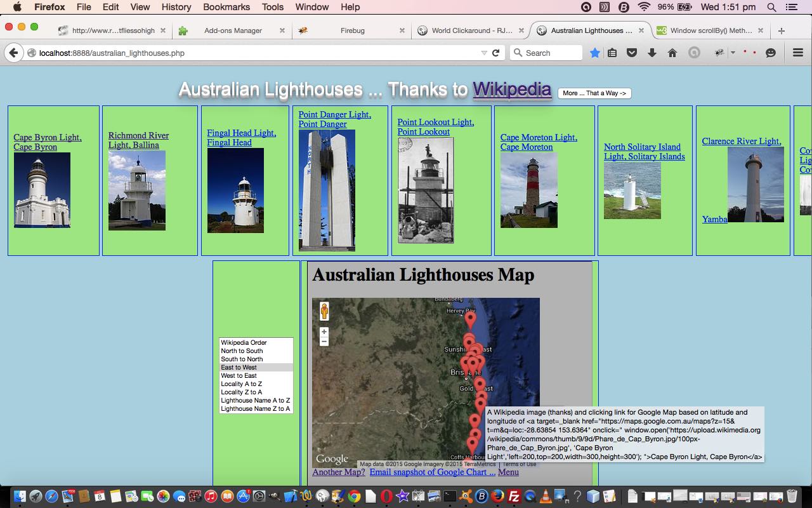Open North Solitary Island Light link
Viewport: 812px width, 508px height.
[x=645, y=152]
